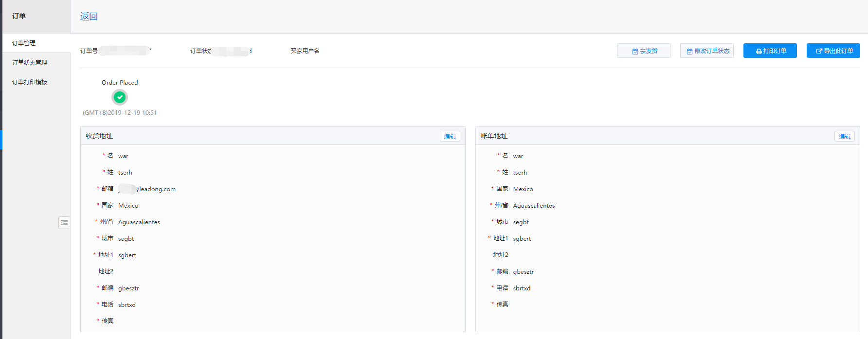Go back using the 返回 link

[x=89, y=17]
